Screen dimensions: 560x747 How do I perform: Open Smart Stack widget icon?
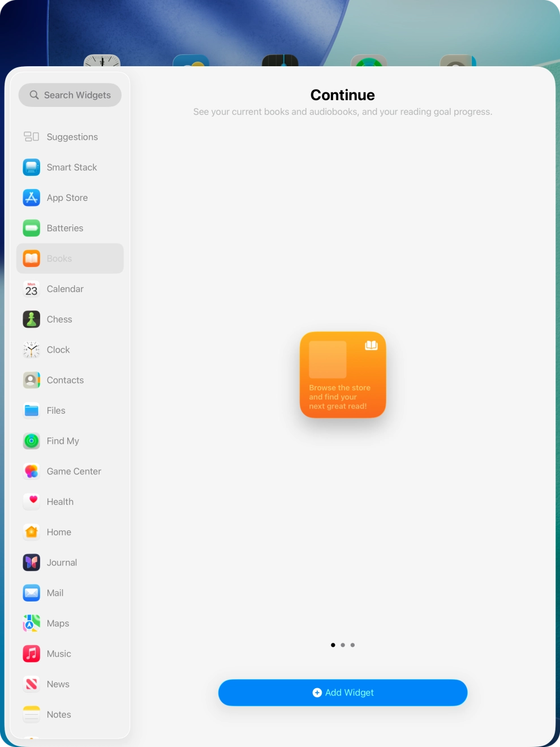coord(32,168)
